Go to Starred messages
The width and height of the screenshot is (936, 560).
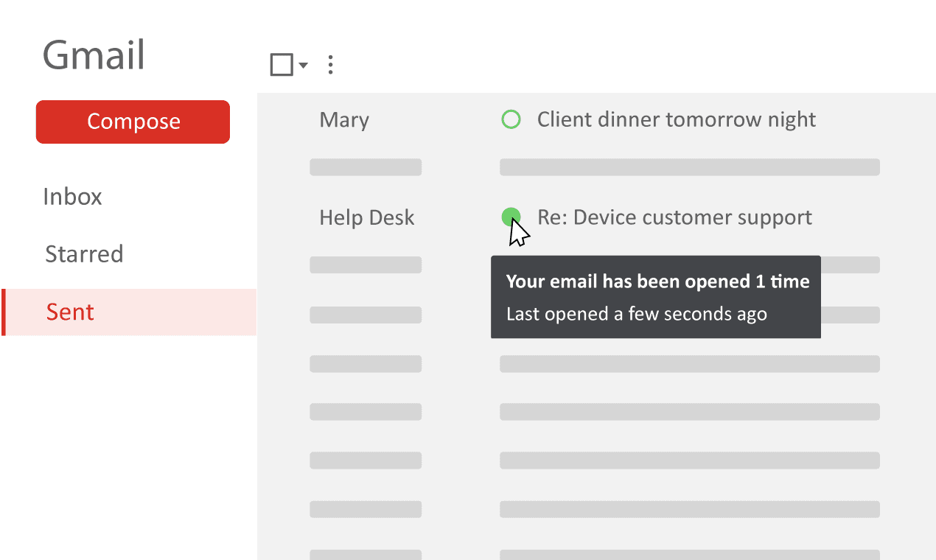(x=84, y=254)
